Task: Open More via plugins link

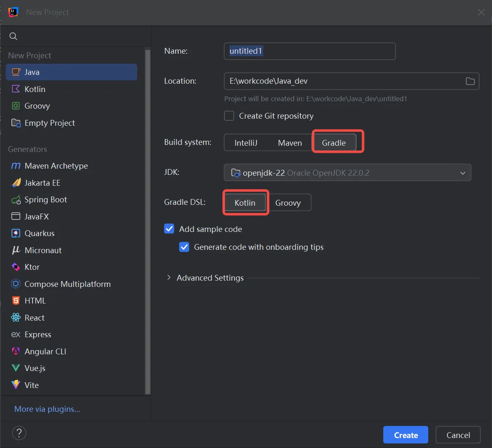Action: click(x=47, y=409)
